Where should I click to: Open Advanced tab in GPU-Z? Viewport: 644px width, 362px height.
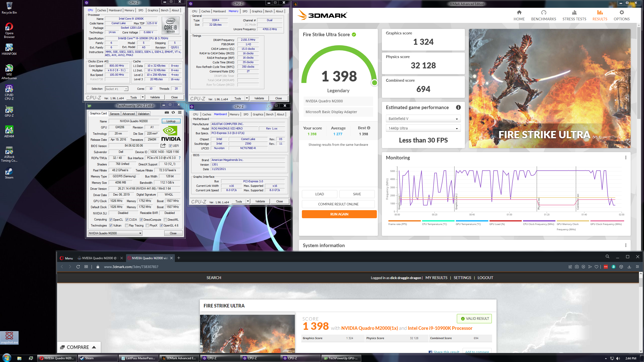click(x=129, y=114)
